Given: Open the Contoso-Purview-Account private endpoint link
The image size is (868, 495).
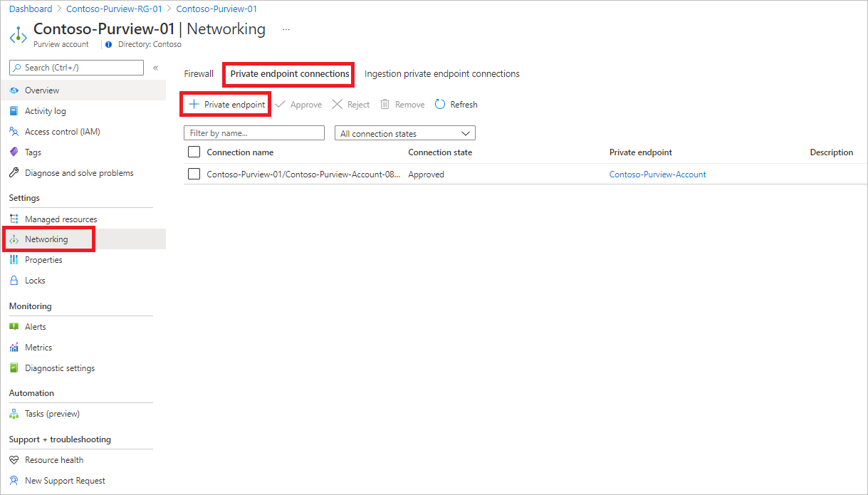Looking at the screenshot, I should coord(657,174).
